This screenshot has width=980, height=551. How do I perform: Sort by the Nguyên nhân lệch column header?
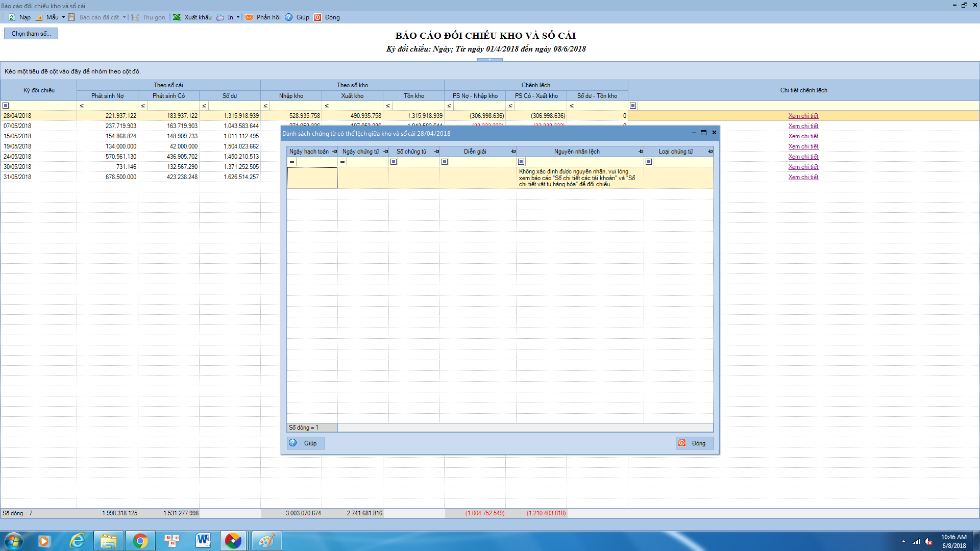[577, 152]
